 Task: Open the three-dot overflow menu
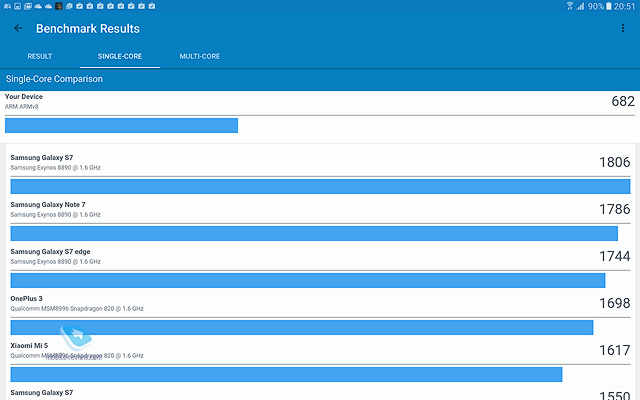tap(623, 28)
